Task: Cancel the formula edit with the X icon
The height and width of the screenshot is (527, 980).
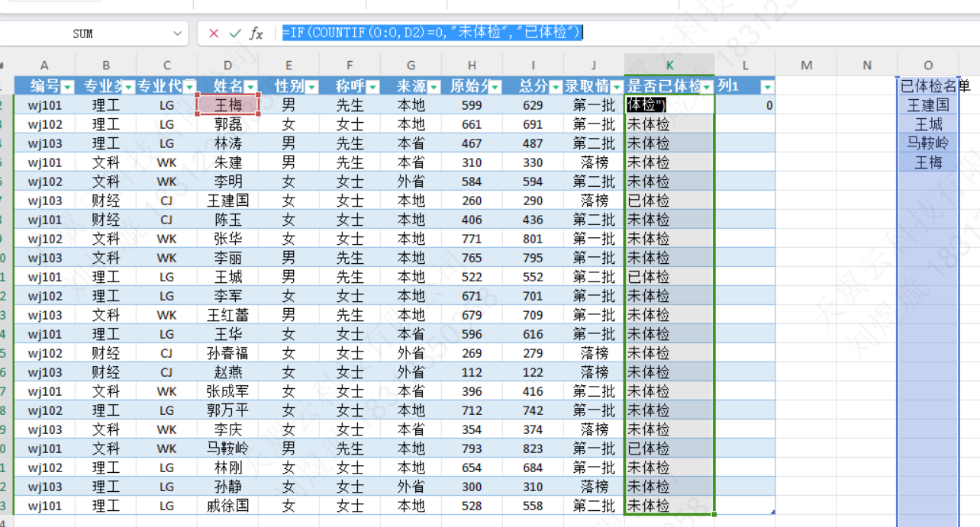Action: [214, 33]
